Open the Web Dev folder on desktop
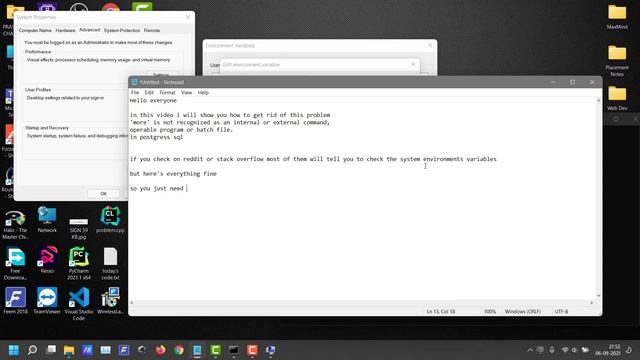This screenshot has height=360, width=640. point(617,98)
